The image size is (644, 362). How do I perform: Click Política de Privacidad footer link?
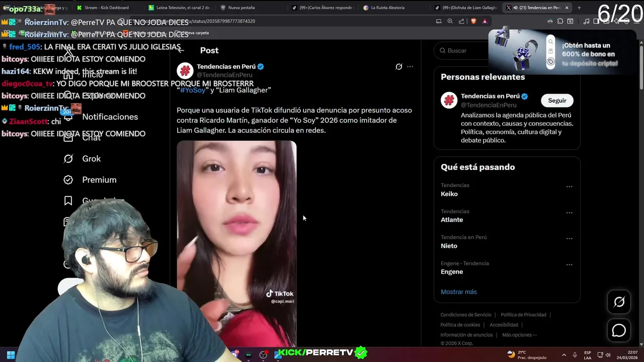523,315
